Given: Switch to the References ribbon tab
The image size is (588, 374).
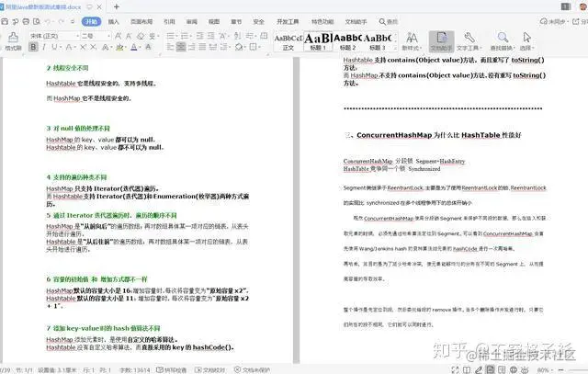Looking at the screenshot, I should [x=169, y=22].
